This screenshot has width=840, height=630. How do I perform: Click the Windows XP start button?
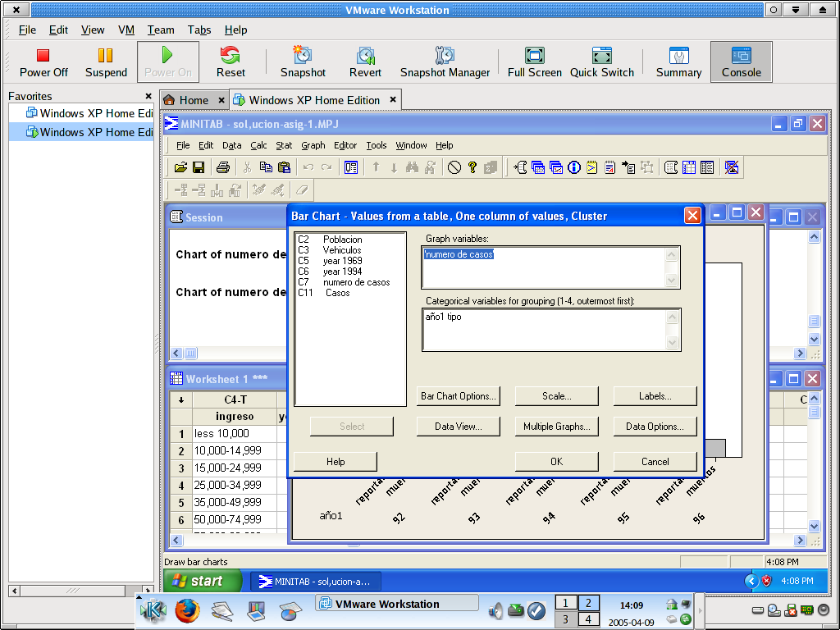pos(203,582)
